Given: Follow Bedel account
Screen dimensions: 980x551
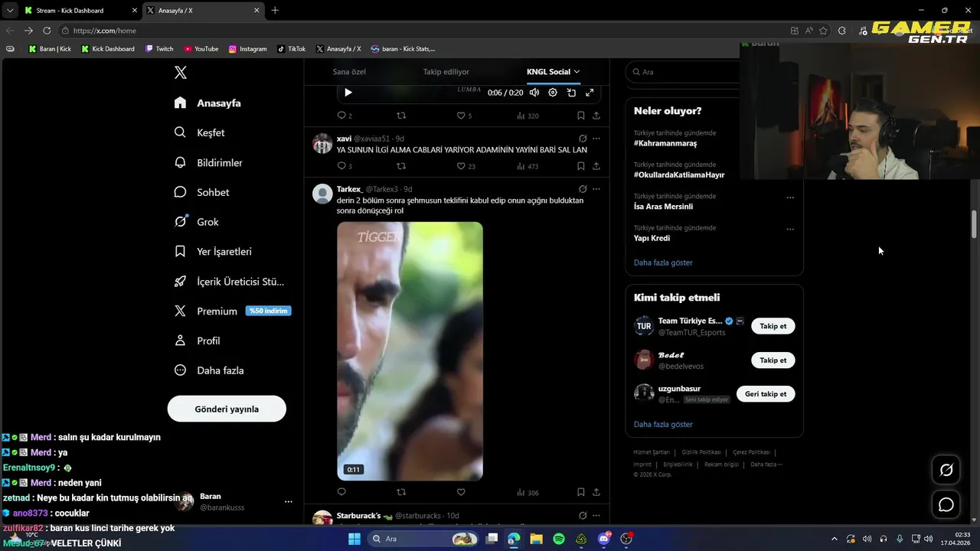Looking at the screenshot, I should (773, 360).
